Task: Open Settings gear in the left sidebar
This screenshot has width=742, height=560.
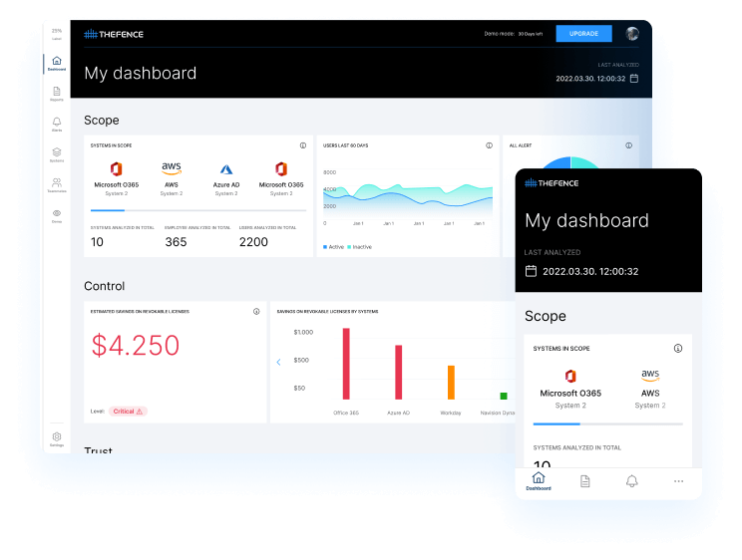Action: point(57,438)
